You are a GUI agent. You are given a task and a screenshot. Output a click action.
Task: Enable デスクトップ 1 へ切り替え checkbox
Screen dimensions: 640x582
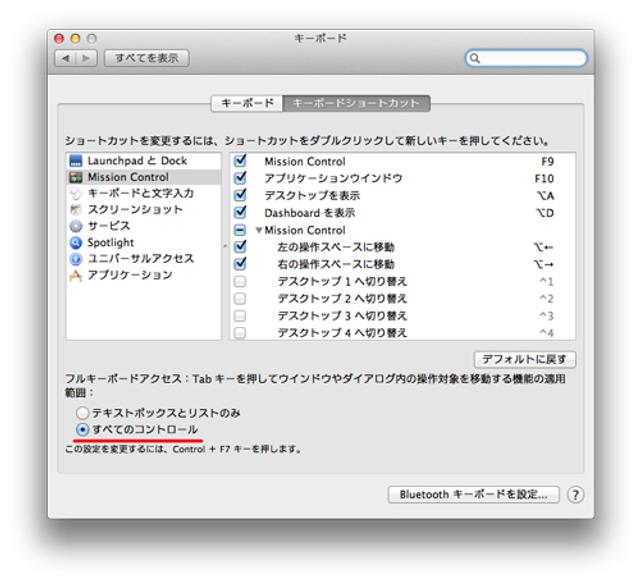(x=240, y=282)
